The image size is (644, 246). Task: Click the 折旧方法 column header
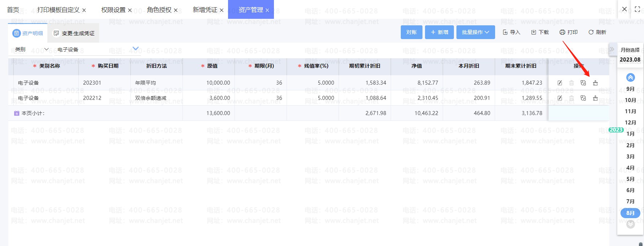156,66
